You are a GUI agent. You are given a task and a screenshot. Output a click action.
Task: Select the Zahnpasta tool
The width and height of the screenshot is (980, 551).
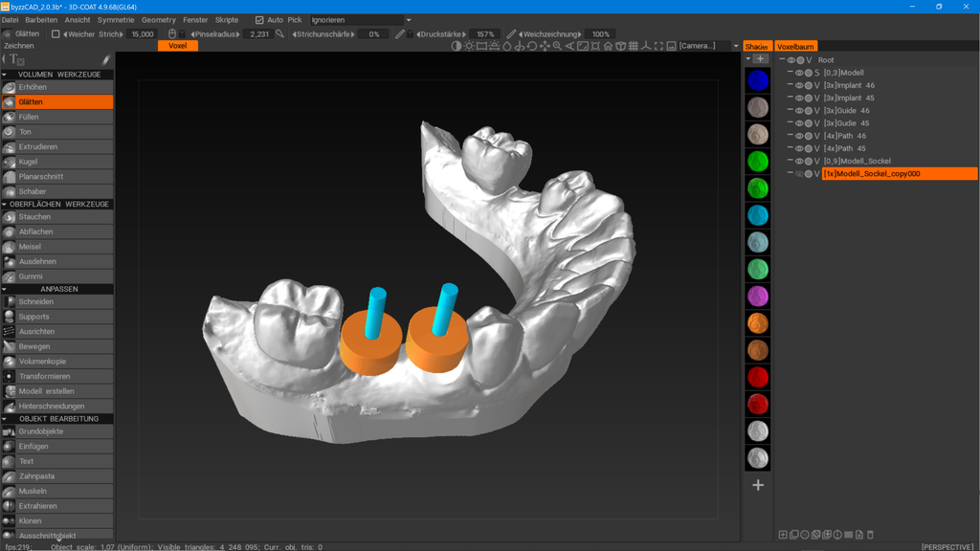57,476
